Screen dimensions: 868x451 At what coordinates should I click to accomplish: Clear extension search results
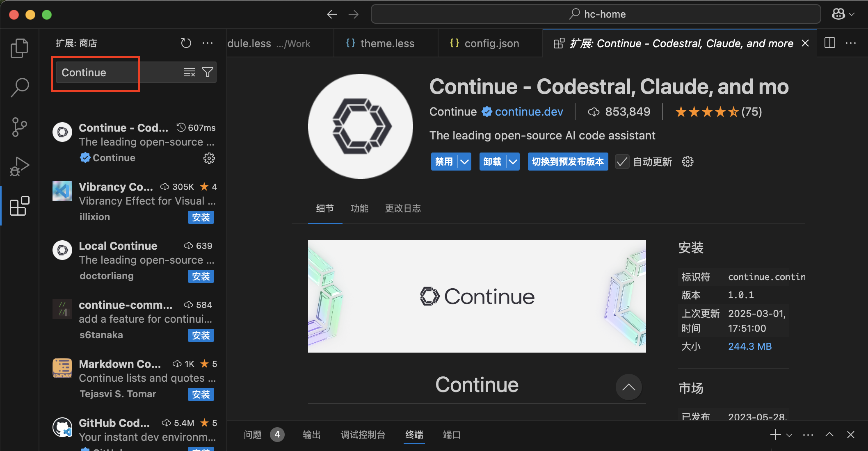189,73
